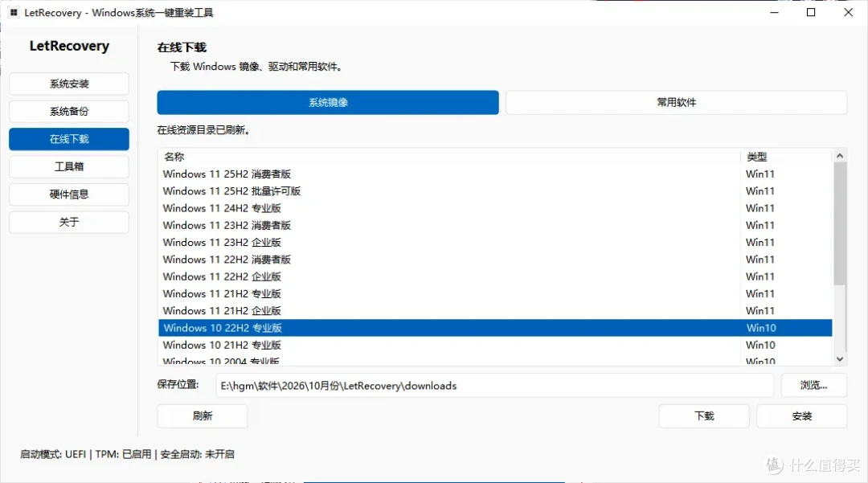Select Windows 11 25H2 消费者版
Viewport: 868px width, 483px height.
495,174
